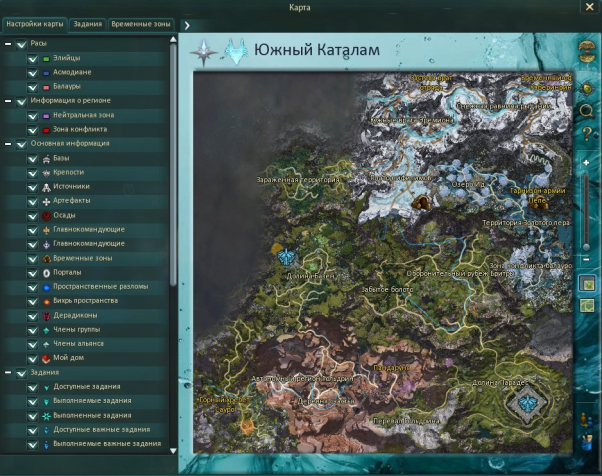Image resolution: width=602 pixels, height=476 pixels.
Task: Collapse the Расы tree group
Action: [8, 44]
